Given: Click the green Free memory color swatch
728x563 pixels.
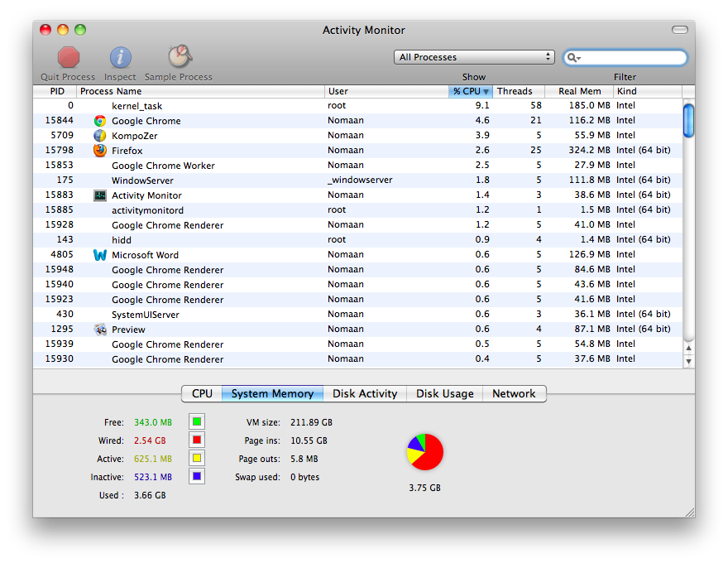Looking at the screenshot, I should coord(197,421).
